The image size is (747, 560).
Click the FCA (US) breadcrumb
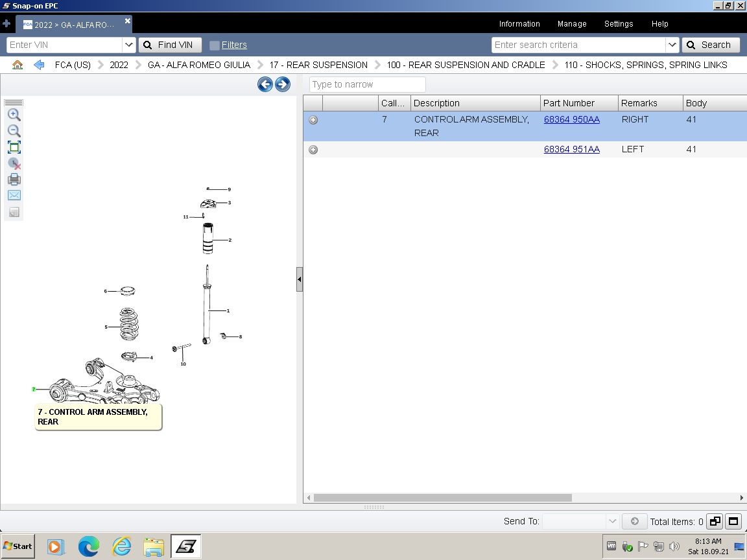click(73, 65)
